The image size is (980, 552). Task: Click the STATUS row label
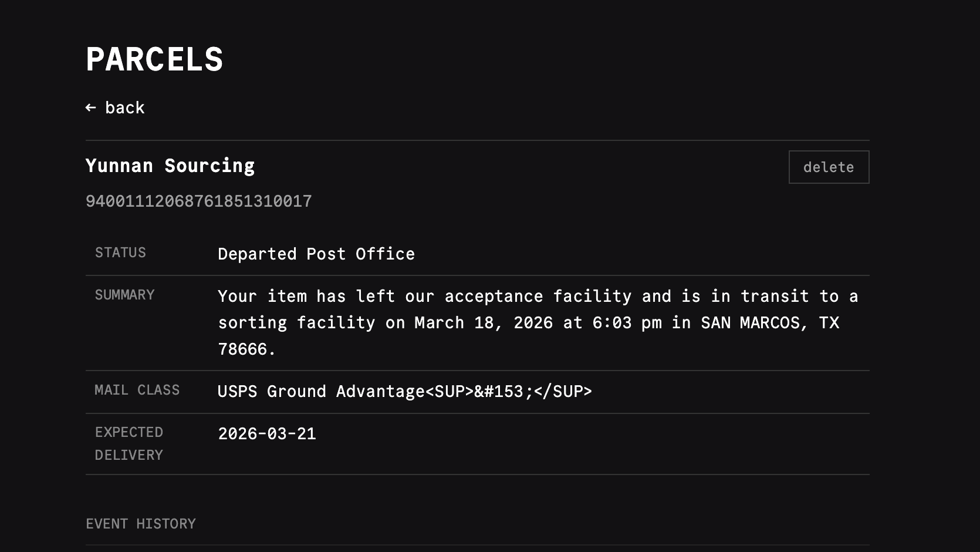point(120,253)
